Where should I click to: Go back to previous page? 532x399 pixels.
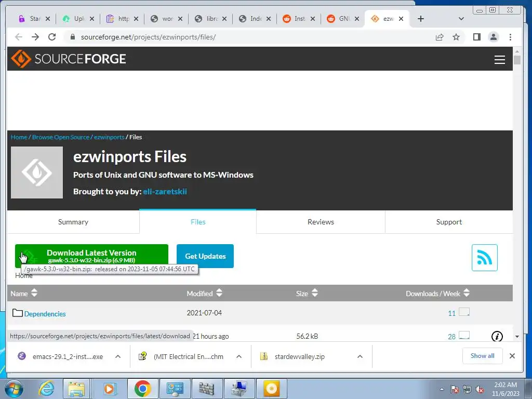point(19,37)
